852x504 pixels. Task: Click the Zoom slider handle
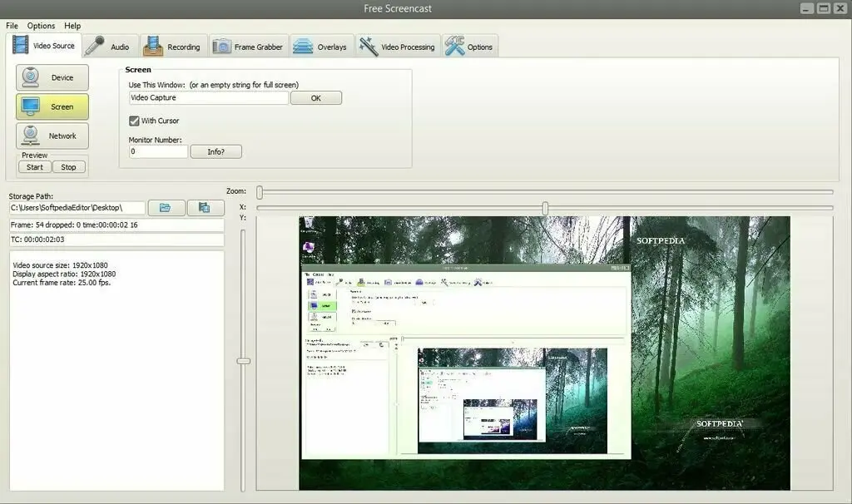click(260, 192)
